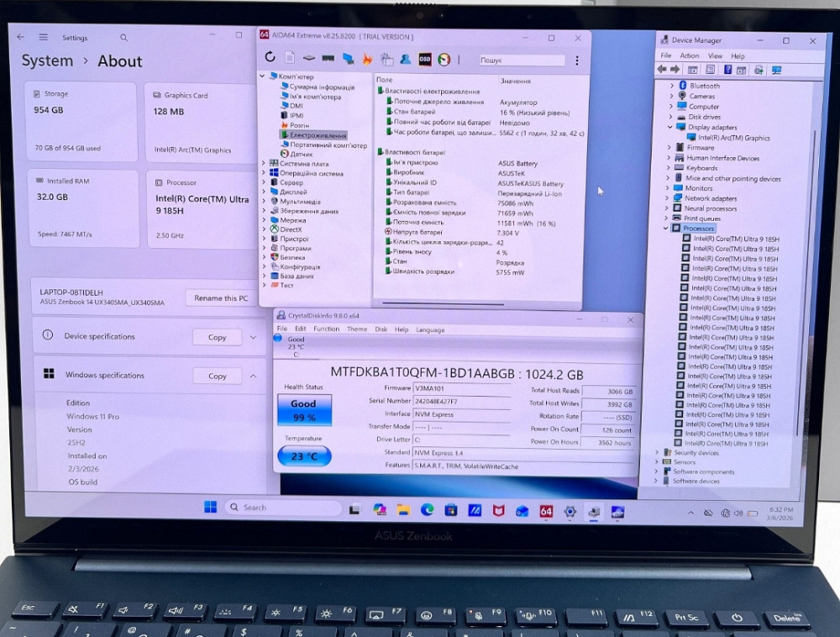The height and width of the screenshot is (637, 840).
Task: Collapse the Windows specifications section
Action: pyautogui.click(x=253, y=376)
